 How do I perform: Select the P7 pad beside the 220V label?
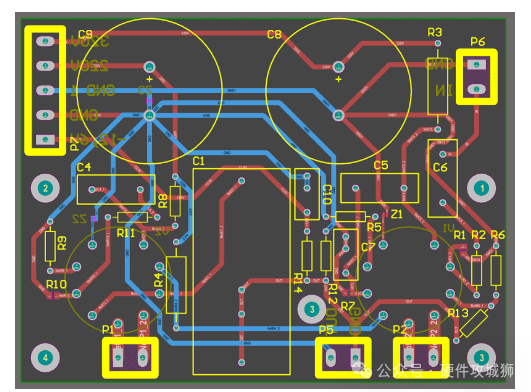pos(45,66)
